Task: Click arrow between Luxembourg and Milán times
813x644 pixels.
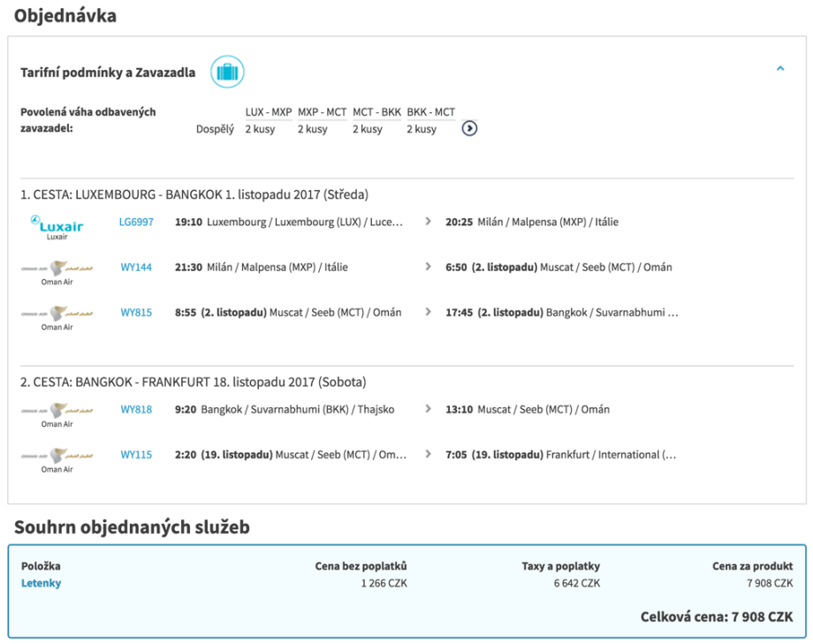Action: [x=429, y=222]
